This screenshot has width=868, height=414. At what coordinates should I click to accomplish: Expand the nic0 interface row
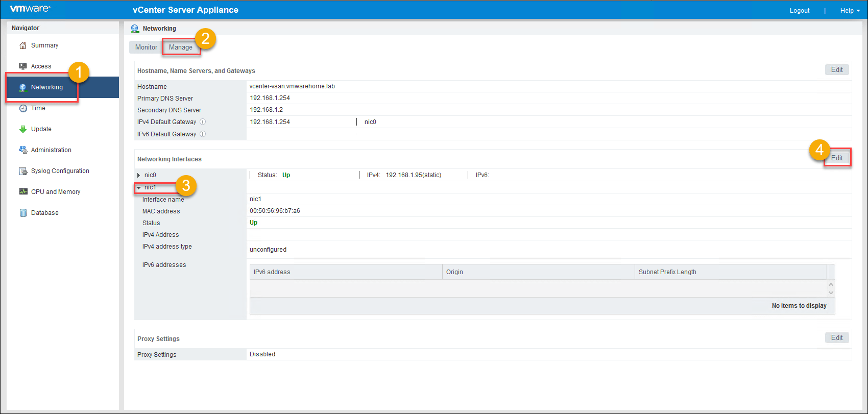point(139,176)
